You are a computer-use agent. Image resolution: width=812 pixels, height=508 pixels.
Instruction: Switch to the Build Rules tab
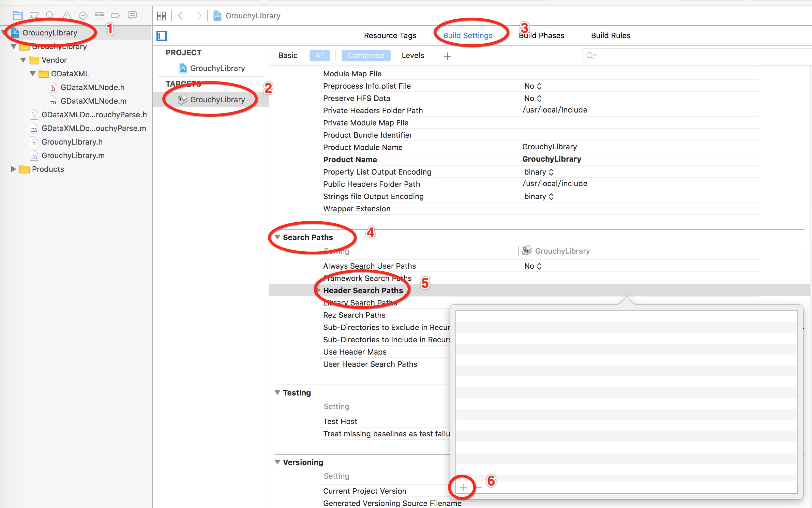(x=610, y=36)
